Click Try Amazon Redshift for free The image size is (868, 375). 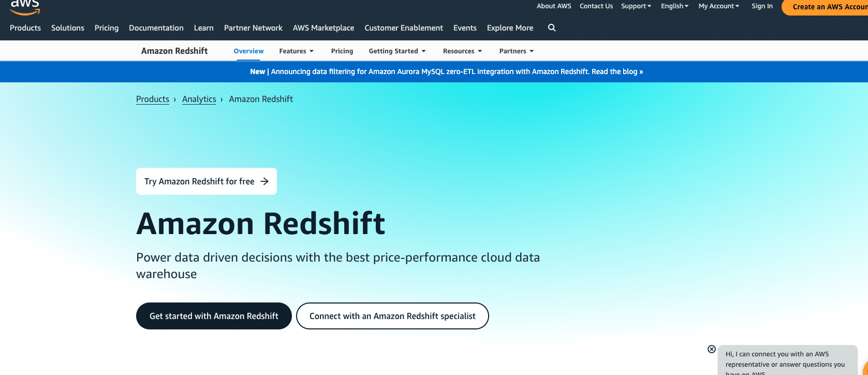click(x=207, y=181)
